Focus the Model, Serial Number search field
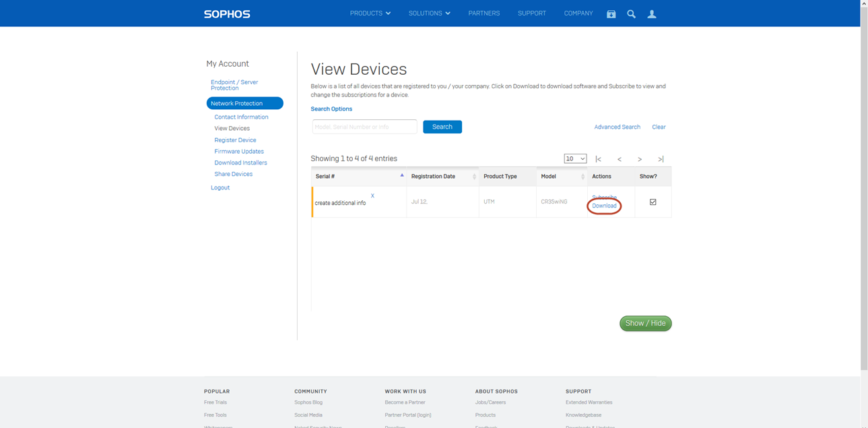This screenshot has width=868, height=428. coord(364,127)
